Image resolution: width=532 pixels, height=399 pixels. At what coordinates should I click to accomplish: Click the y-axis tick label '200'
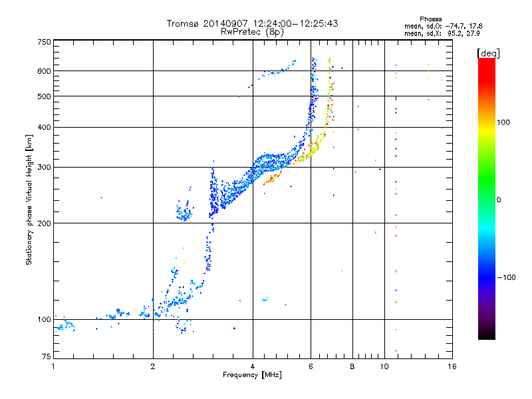[44, 223]
